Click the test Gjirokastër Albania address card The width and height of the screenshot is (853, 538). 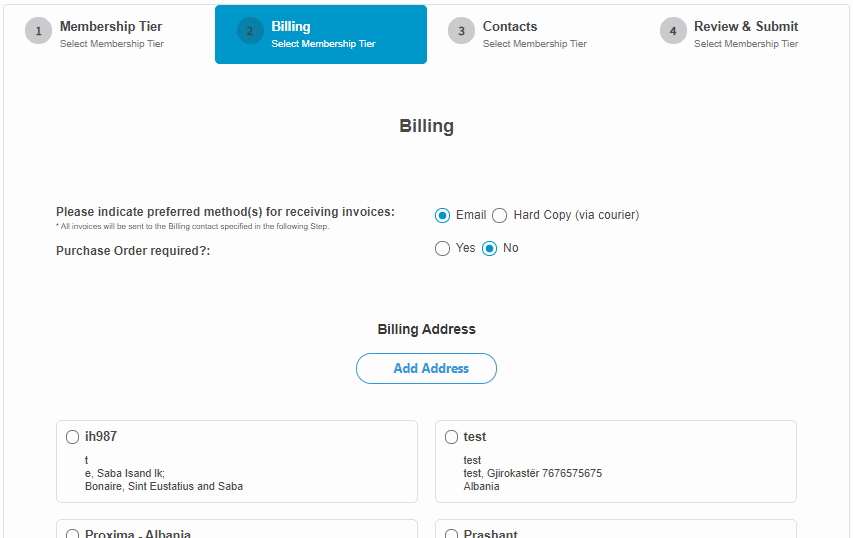(x=616, y=461)
